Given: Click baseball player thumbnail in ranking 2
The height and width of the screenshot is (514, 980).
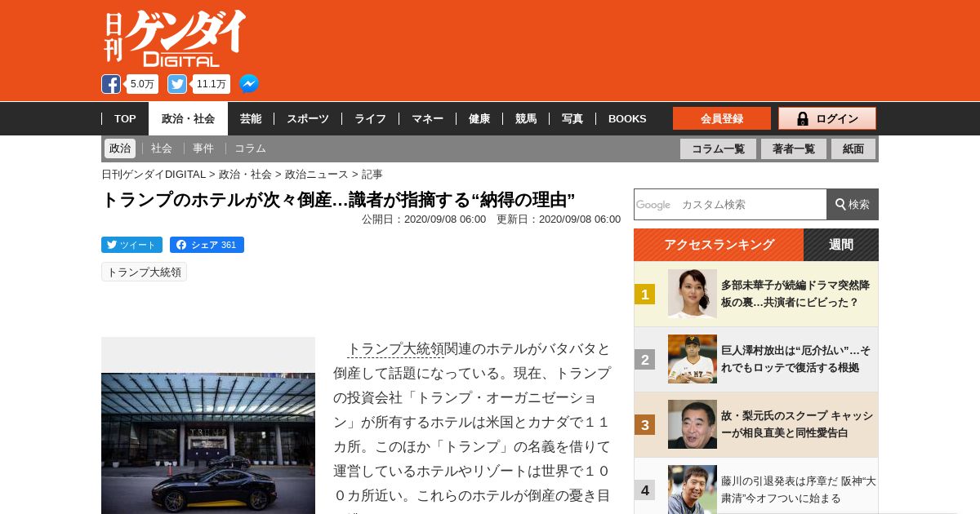Looking at the screenshot, I should point(693,359).
